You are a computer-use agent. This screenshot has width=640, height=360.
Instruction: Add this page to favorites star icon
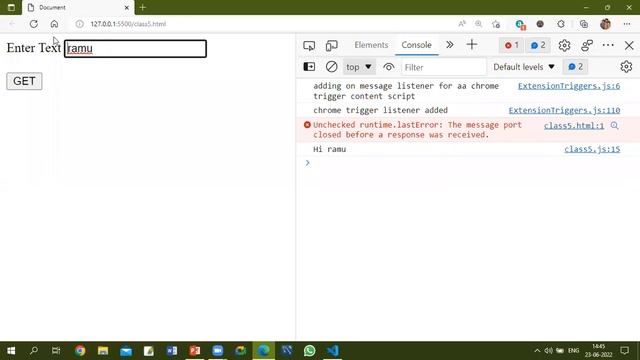(x=496, y=24)
